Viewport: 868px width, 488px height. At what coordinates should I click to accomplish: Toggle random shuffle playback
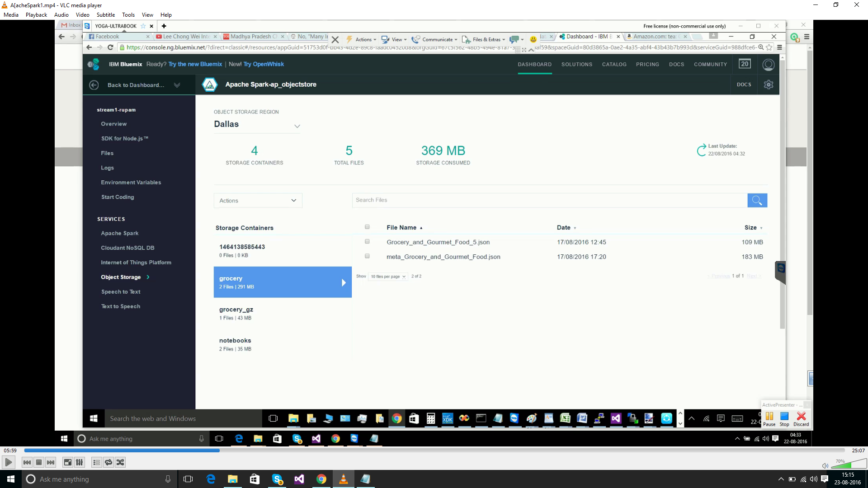pyautogui.click(x=120, y=462)
